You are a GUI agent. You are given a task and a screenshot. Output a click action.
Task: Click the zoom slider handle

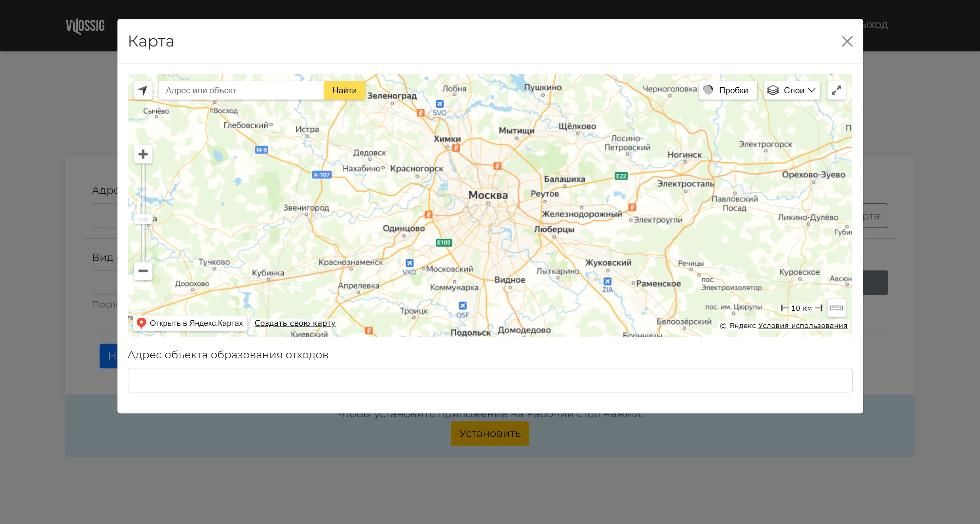(x=143, y=219)
